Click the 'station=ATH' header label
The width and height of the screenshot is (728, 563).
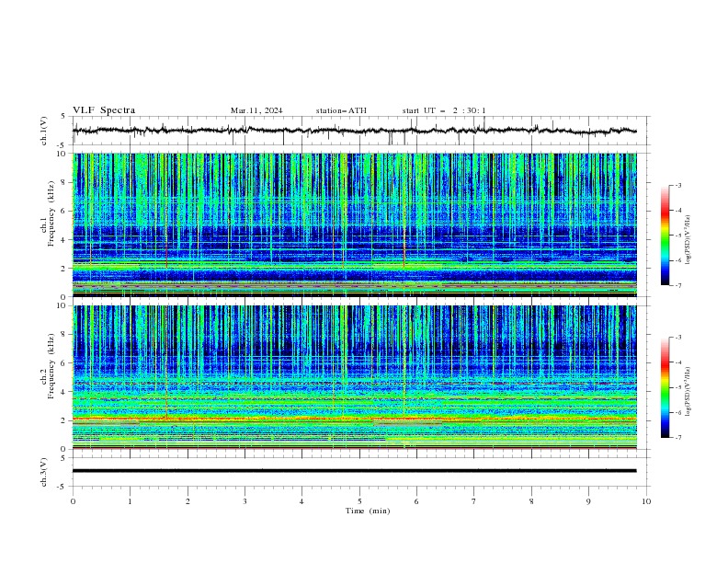[341, 110]
